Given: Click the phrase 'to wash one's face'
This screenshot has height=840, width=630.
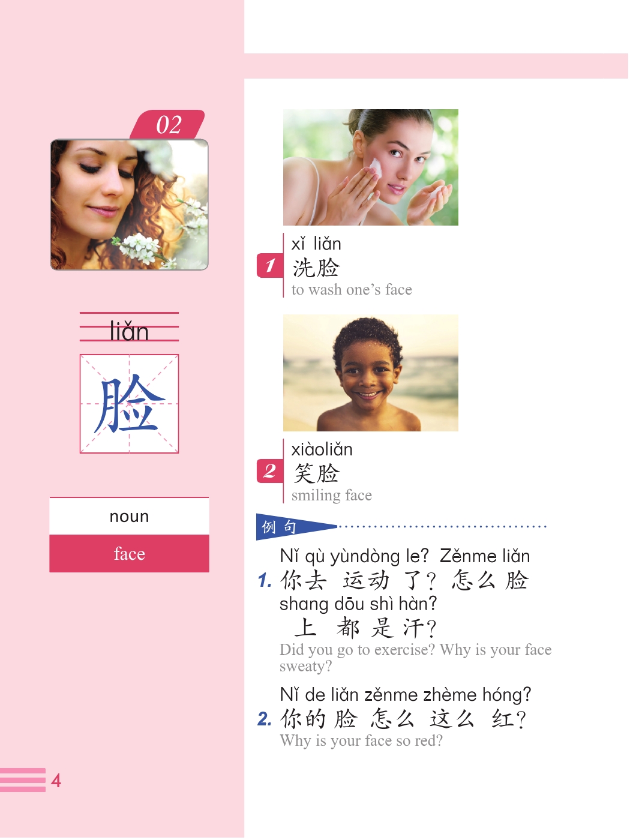Looking at the screenshot, I should [352, 290].
